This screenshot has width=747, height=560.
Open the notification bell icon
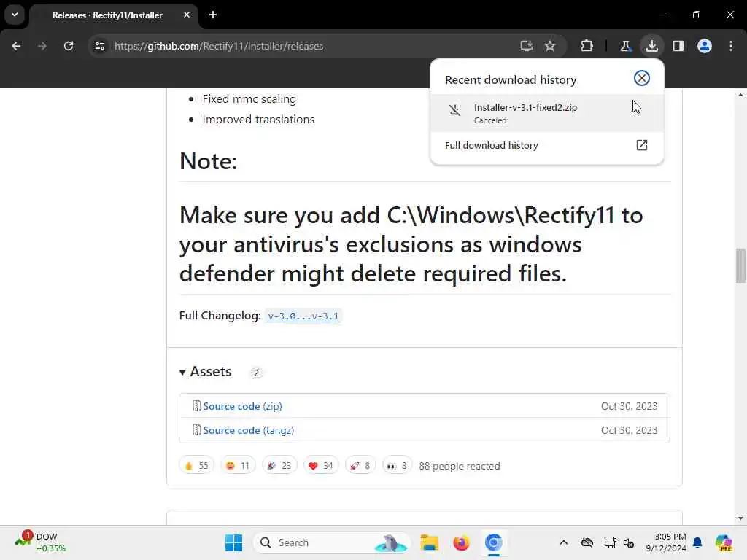697,542
